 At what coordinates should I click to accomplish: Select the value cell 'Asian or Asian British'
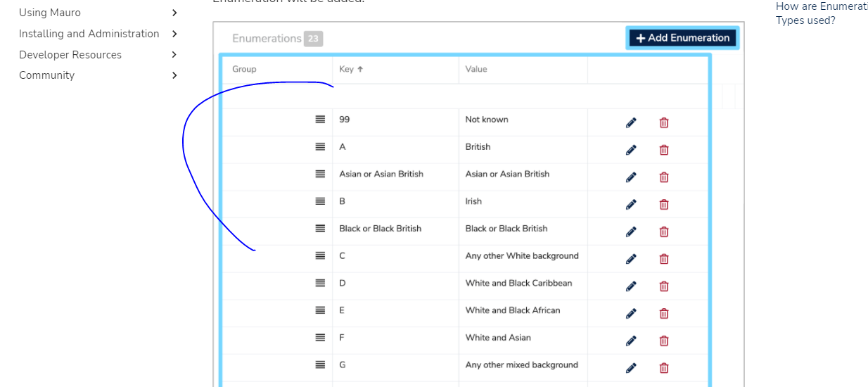(507, 174)
